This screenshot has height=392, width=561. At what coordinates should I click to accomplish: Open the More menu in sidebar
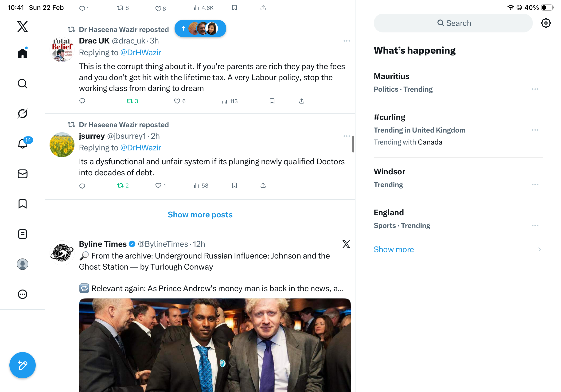(23, 294)
